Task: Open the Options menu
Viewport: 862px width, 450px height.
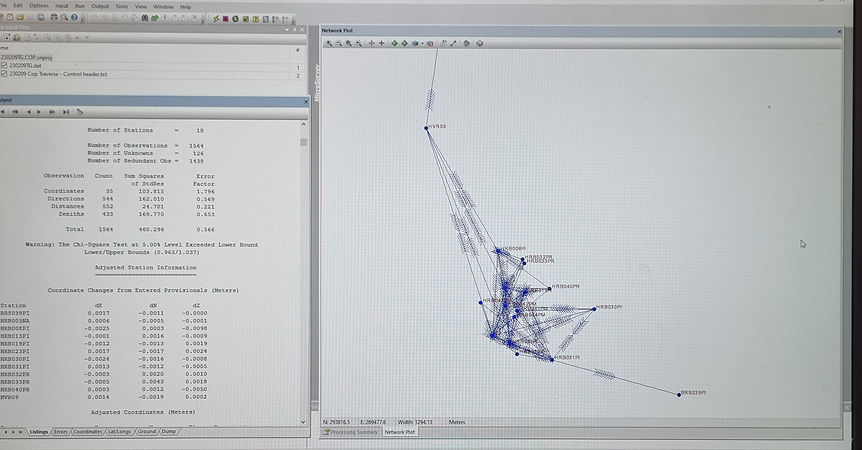Action: 39,6
